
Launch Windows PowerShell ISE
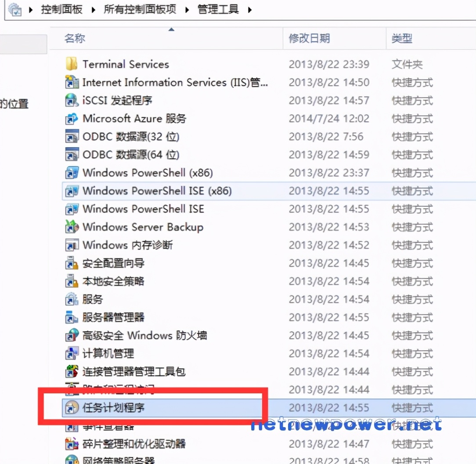point(143,209)
